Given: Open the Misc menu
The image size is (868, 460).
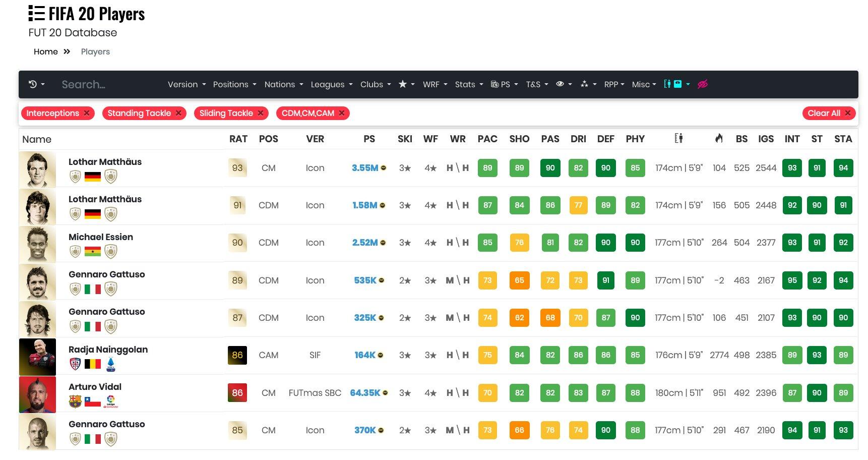Looking at the screenshot, I should (644, 85).
